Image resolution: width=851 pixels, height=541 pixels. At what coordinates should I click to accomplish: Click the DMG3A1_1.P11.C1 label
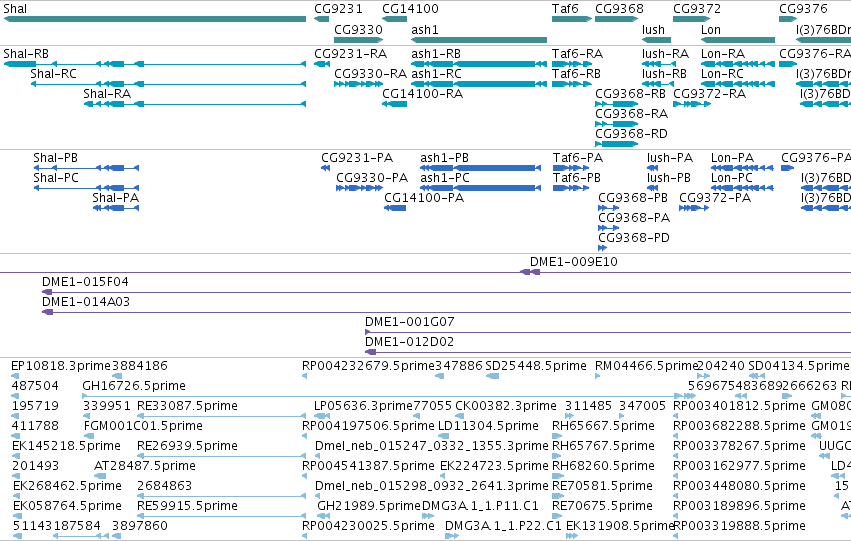click(x=480, y=506)
